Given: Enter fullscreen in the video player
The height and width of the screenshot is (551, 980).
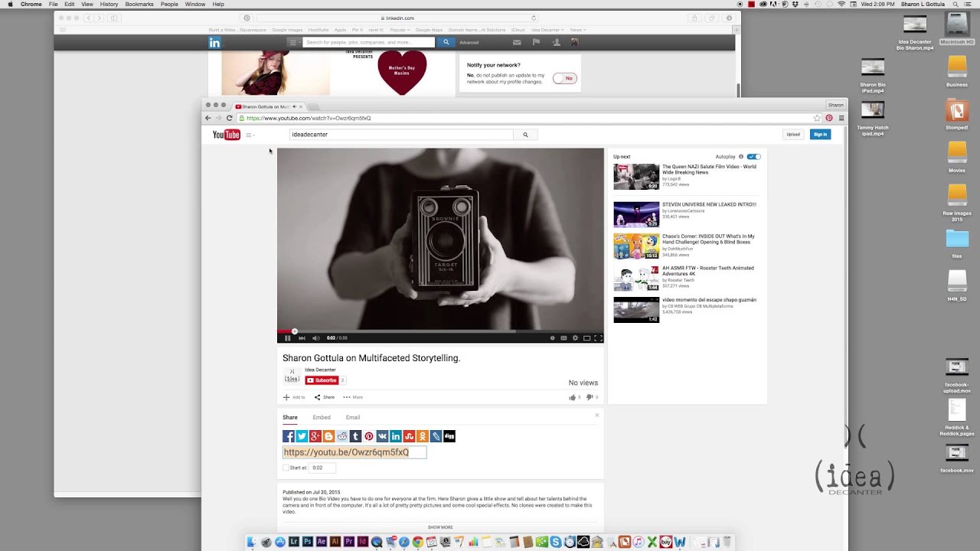Looking at the screenshot, I should pyautogui.click(x=598, y=337).
